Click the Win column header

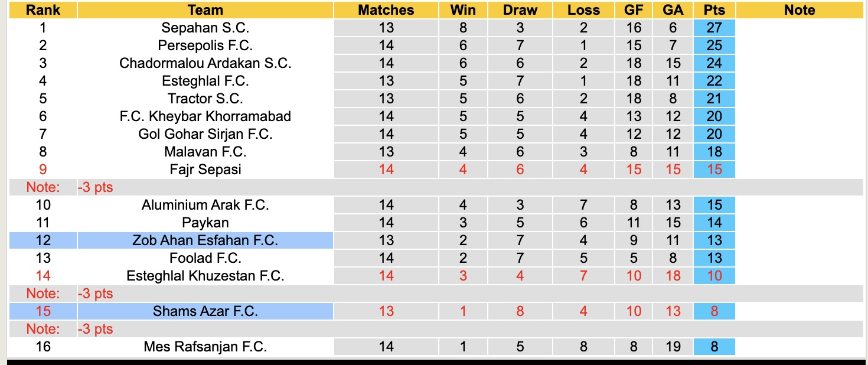(x=463, y=10)
